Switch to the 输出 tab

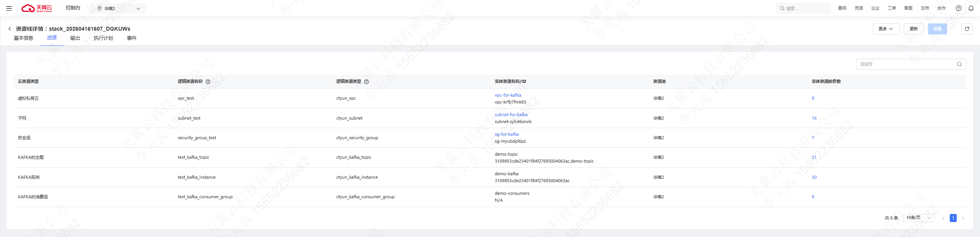(x=75, y=38)
